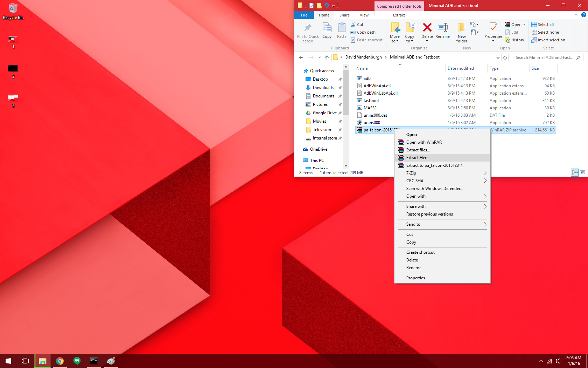Viewport: 588px width, 368px height.
Task: Click the Cut scissors icon in the ribbon
Action: 353,25
